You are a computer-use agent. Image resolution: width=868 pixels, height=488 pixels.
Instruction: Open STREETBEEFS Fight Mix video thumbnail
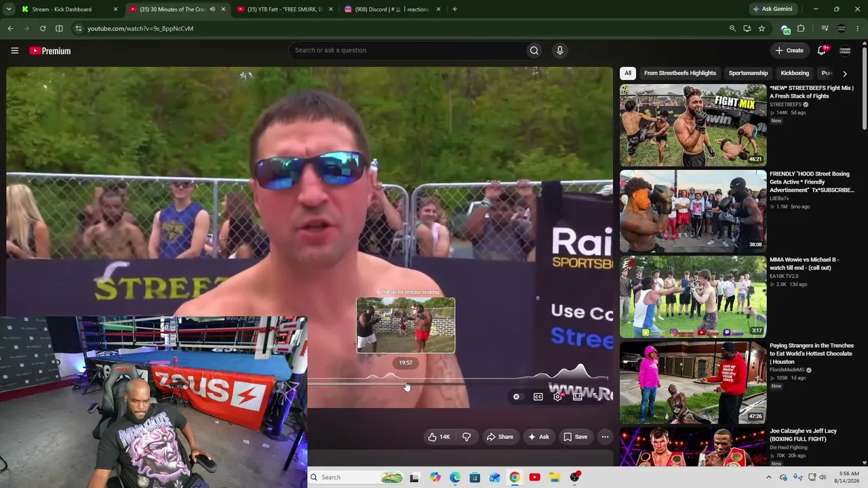coord(693,125)
